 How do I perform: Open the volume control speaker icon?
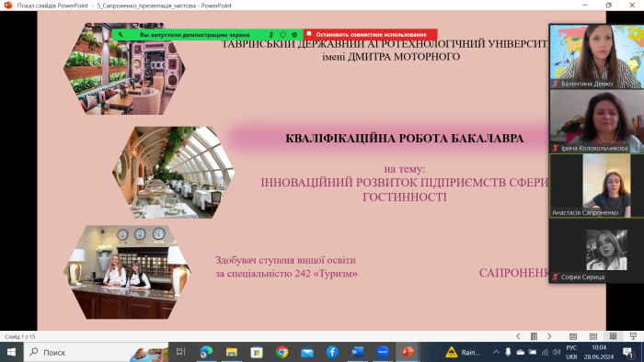[x=557, y=352]
